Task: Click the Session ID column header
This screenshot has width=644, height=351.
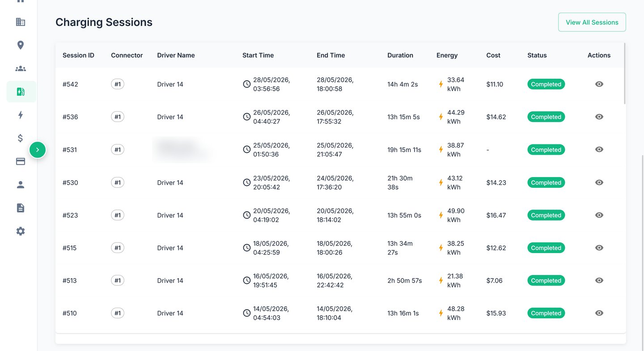Action: [78, 55]
